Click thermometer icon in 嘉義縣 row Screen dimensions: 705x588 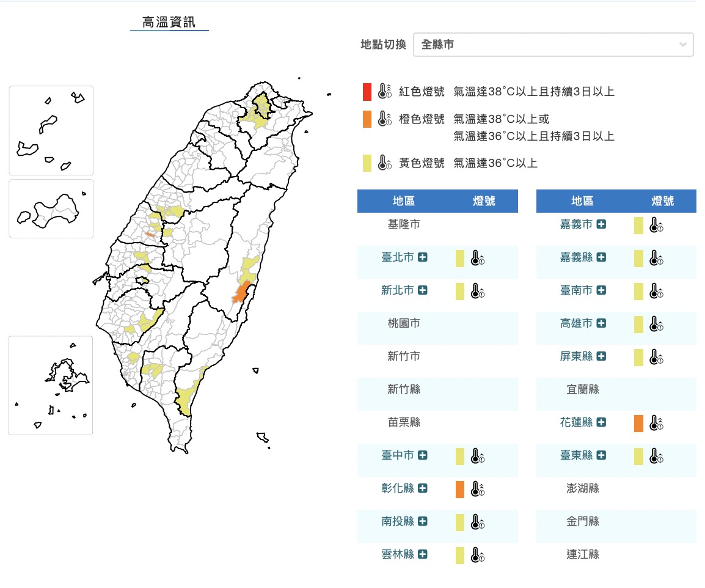(x=656, y=258)
